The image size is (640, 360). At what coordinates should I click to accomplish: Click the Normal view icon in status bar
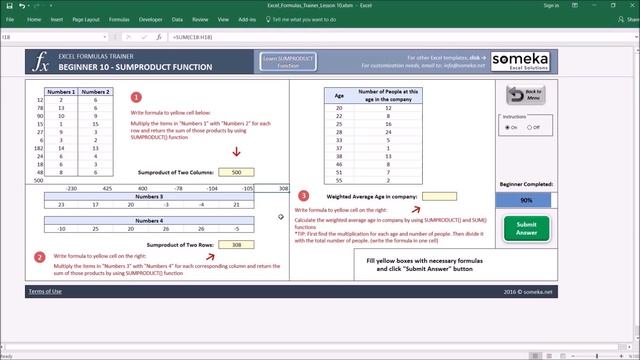point(536,356)
